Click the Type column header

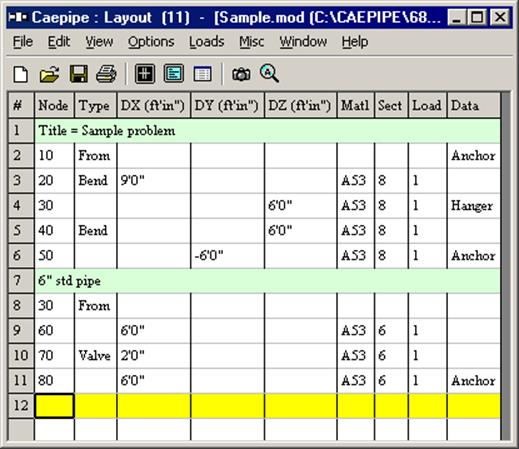coord(96,105)
